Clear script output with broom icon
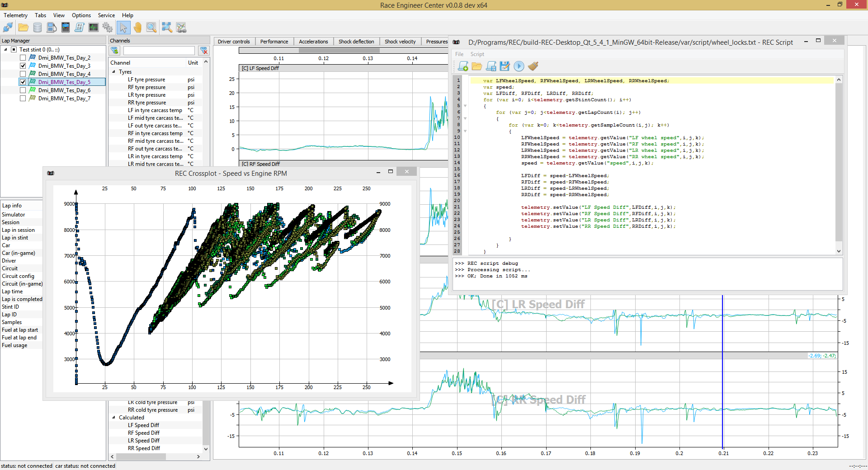This screenshot has height=470, width=868. point(533,66)
